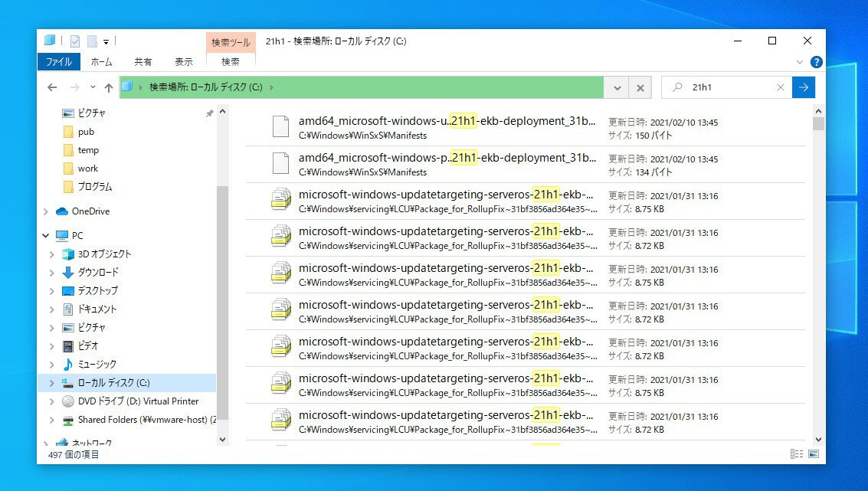This screenshot has width=868, height=491.
Task: Select the ビデオ folder icon
Action: pos(68,346)
